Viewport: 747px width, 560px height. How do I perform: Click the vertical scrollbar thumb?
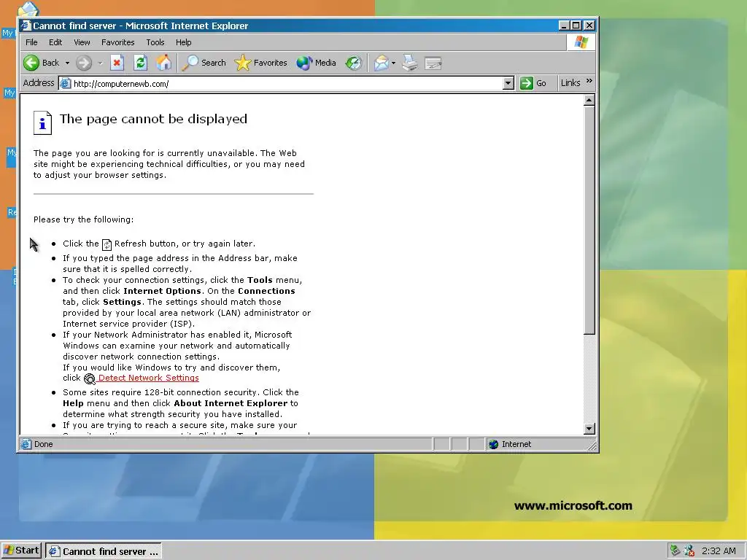(x=589, y=220)
